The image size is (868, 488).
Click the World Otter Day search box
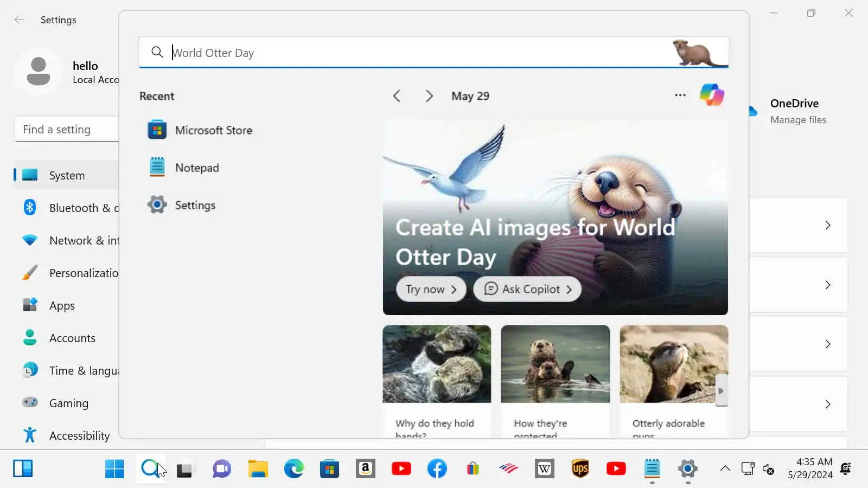[x=433, y=53]
